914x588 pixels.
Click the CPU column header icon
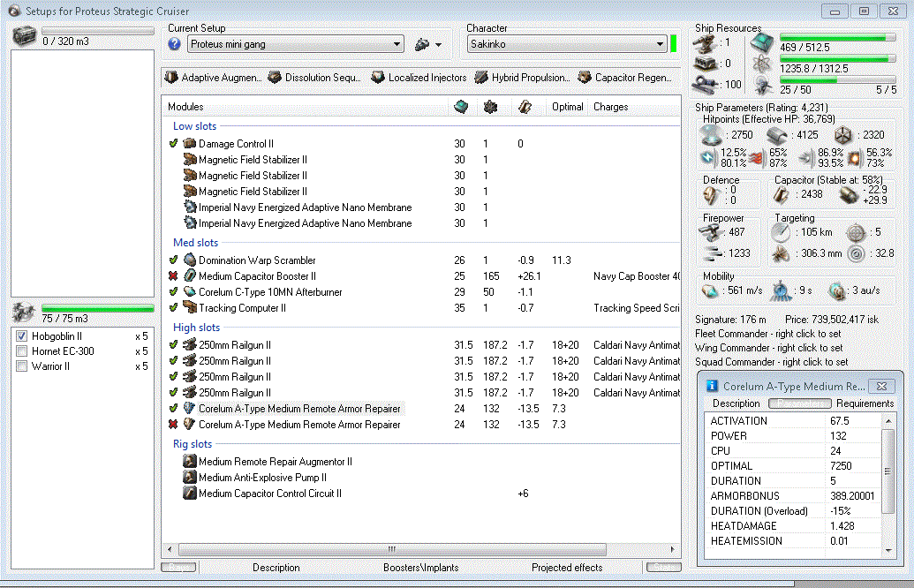pyautogui.click(x=461, y=107)
